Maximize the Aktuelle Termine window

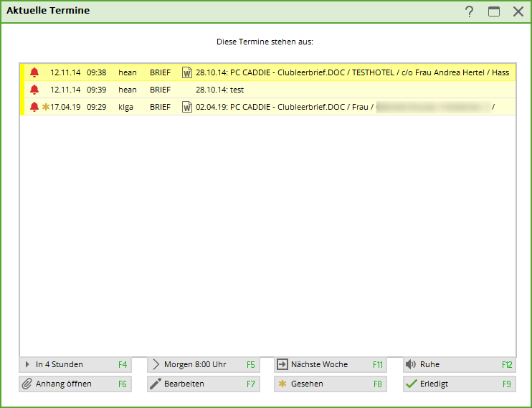(493, 11)
